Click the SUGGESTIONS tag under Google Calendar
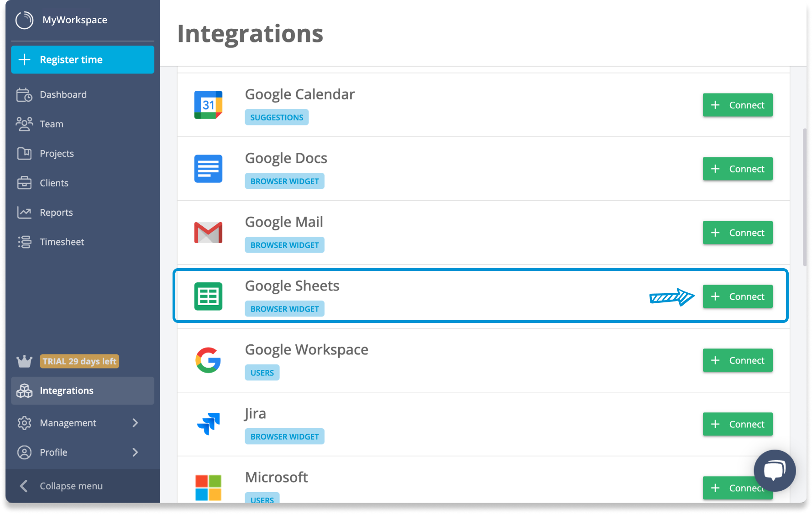This screenshot has height=514, width=812. [x=277, y=117]
